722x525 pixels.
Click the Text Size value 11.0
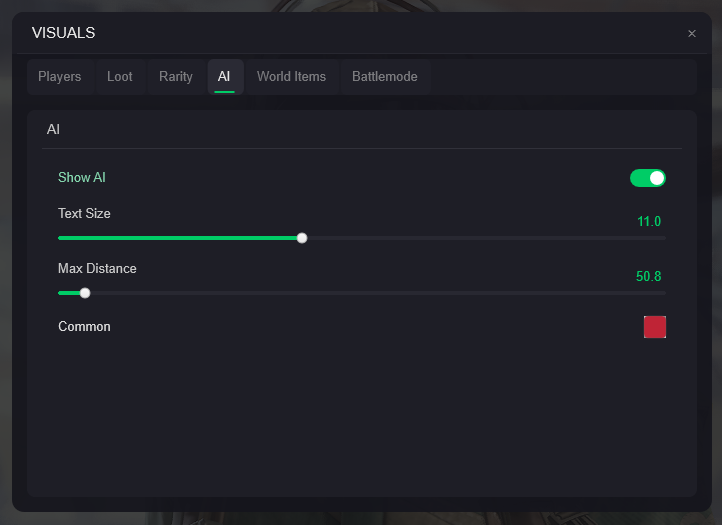(x=649, y=222)
